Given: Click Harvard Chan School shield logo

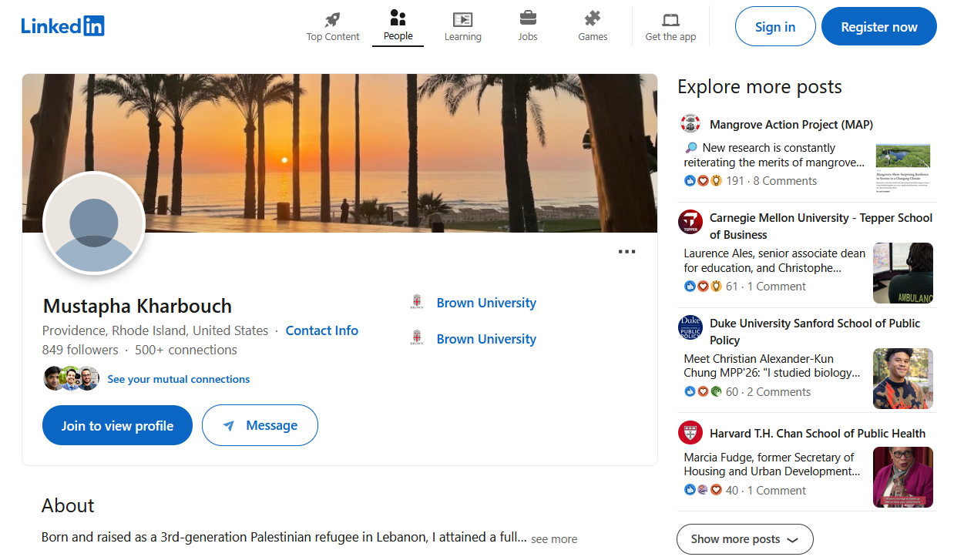Looking at the screenshot, I should point(690,432).
